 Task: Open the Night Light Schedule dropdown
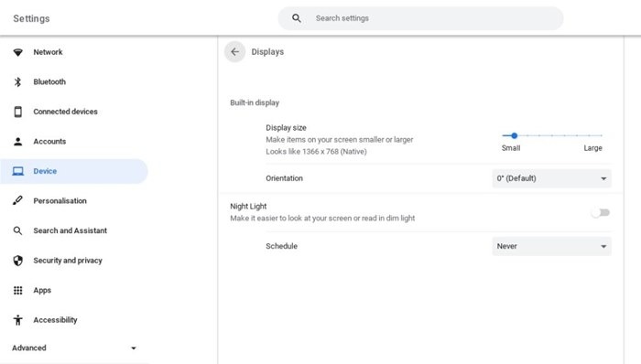(551, 246)
